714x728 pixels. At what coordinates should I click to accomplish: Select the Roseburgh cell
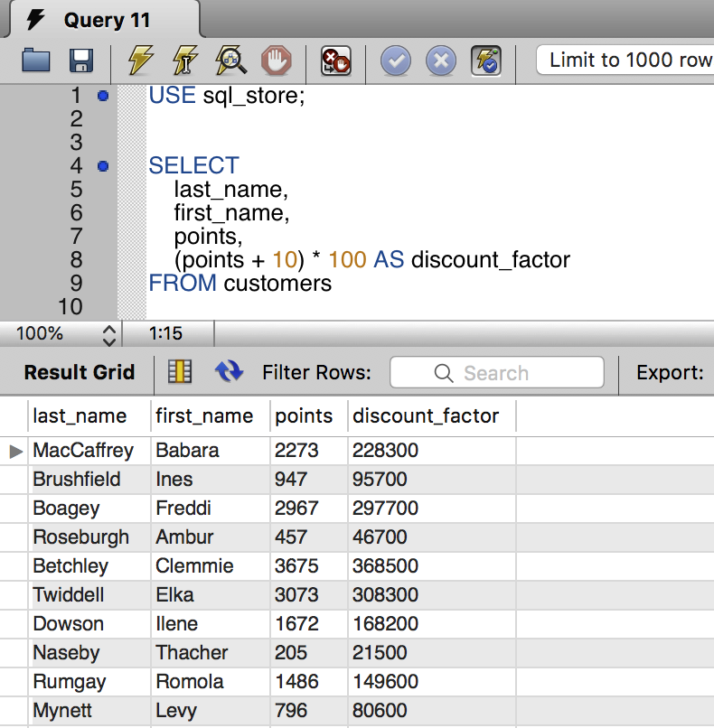(x=89, y=537)
